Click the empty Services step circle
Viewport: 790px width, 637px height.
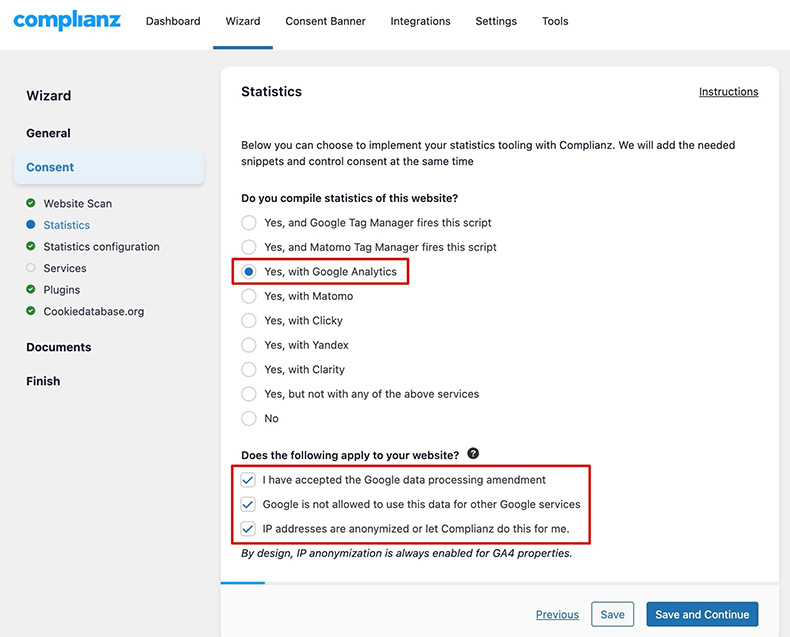31,268
